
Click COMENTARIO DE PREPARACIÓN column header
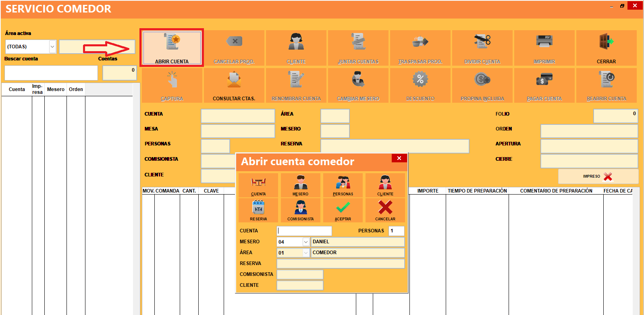556,191
